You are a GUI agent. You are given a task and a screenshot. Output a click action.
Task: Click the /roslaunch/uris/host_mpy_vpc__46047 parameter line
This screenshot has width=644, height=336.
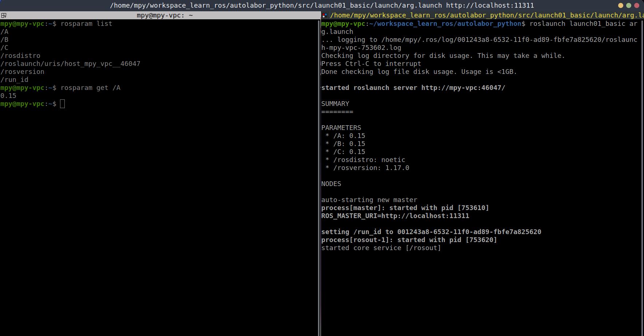click(71, 64)
